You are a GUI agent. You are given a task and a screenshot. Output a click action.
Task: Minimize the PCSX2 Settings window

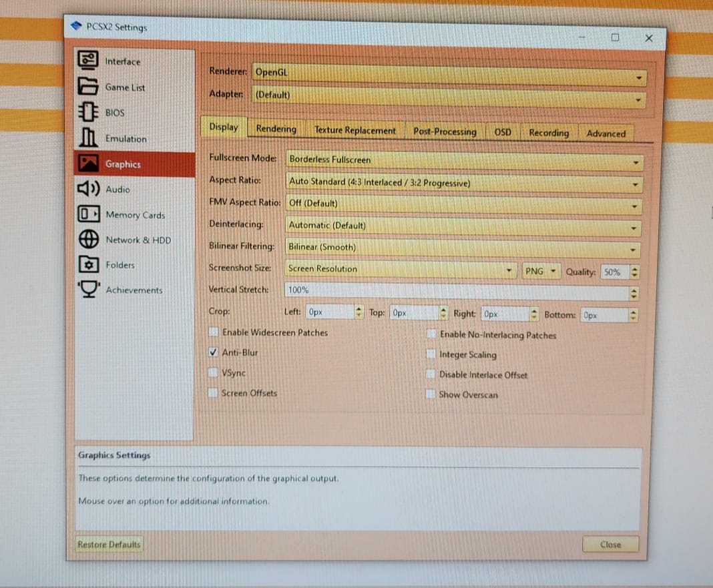tap(582, 37)
